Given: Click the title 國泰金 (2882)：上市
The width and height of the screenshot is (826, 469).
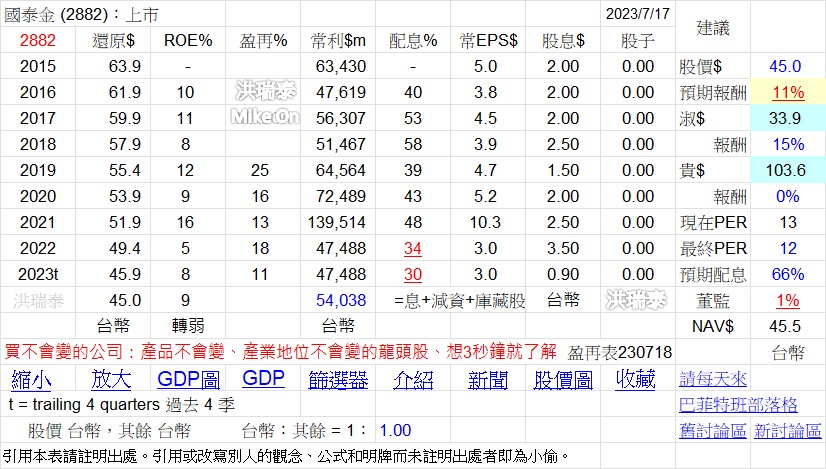Looking at the screenshot, I should click(x=81, y=14).
